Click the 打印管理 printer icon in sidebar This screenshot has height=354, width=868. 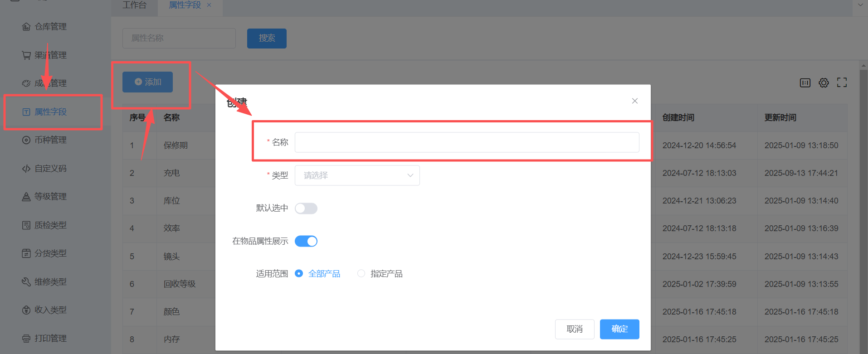pos(26,339)
